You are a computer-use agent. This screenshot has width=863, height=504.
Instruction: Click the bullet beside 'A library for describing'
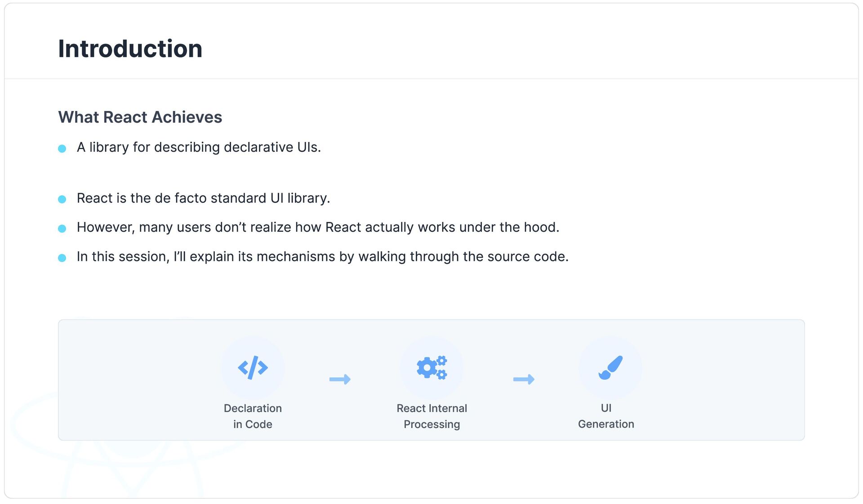[x=62, y=149]
